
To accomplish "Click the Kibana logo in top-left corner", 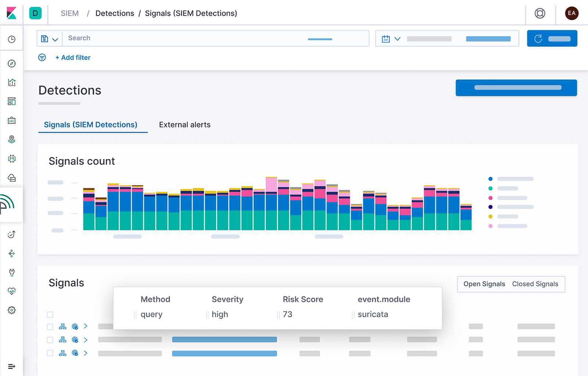I will coord(12,13).
